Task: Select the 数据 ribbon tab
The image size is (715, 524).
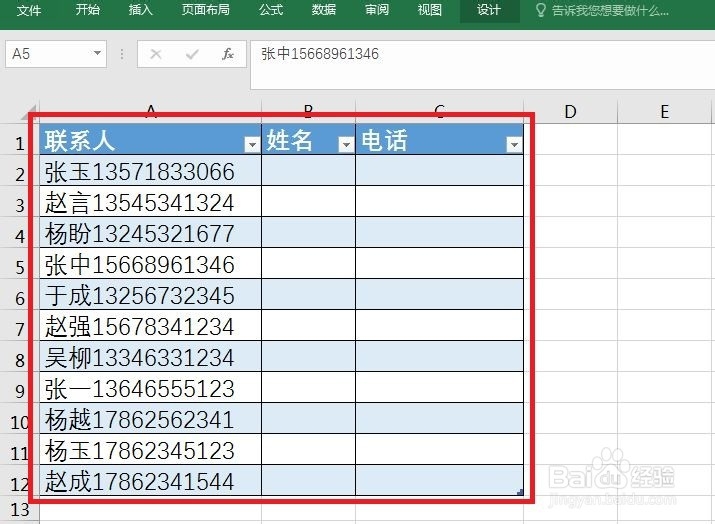Action: click(324, 10)
